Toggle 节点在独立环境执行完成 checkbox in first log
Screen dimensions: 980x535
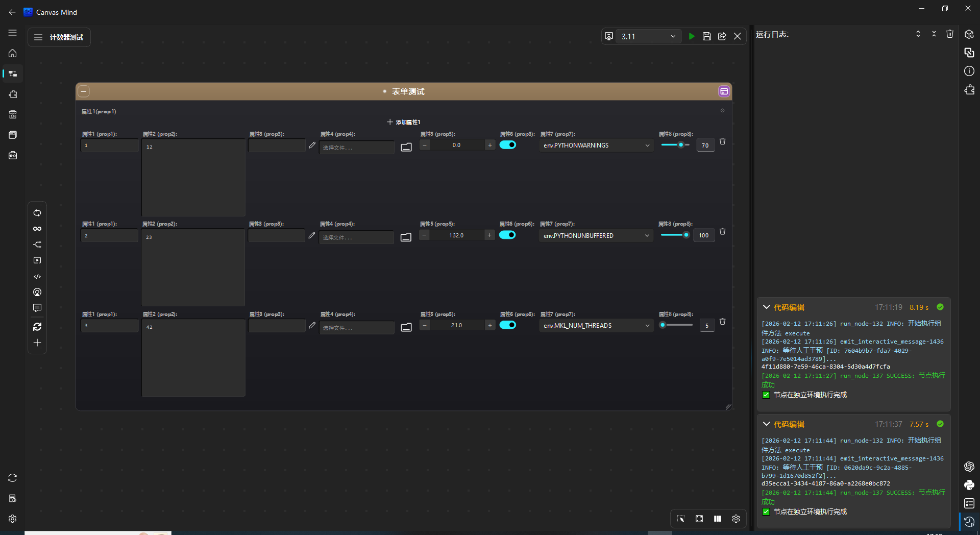(766, 395)
